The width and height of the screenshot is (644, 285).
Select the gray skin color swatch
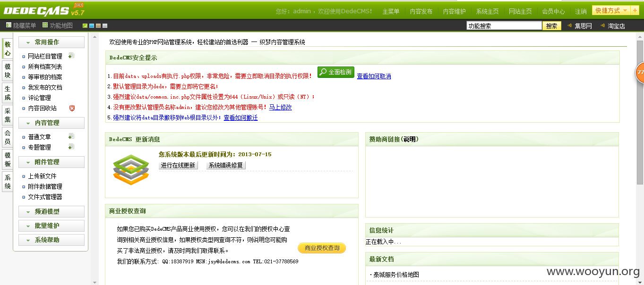click(105, 25)
